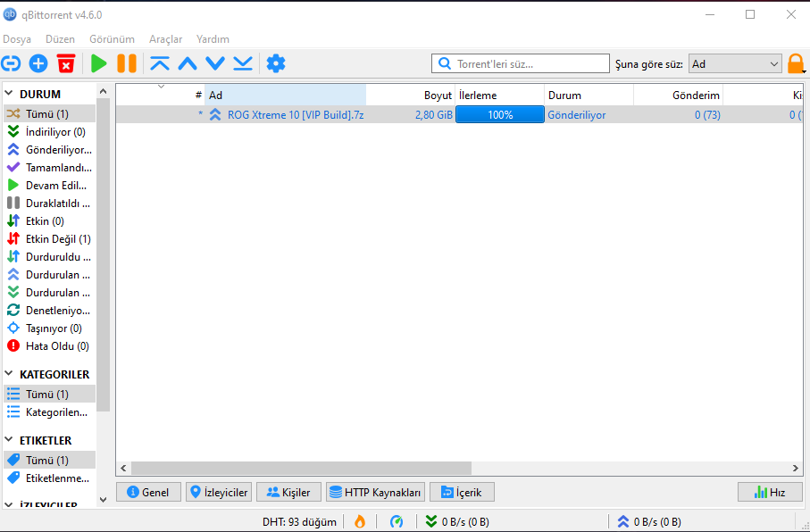Select the Etiketlenme... filter

pyautogui.click(x=49, y=478)
